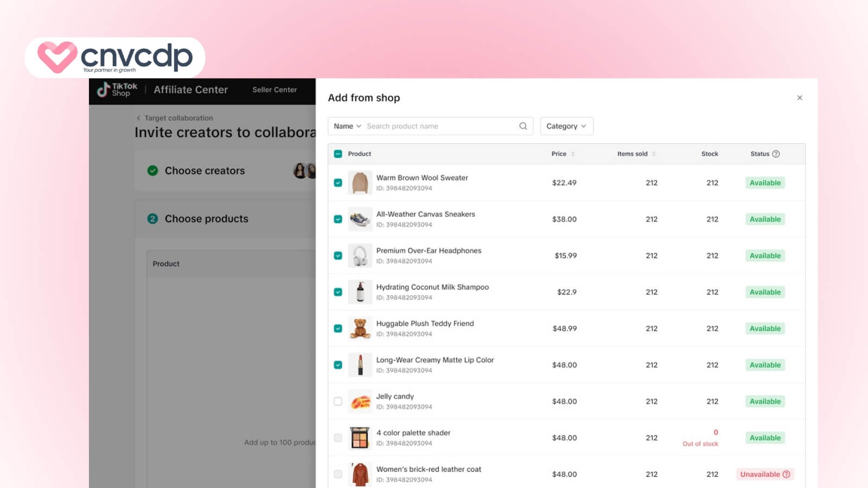
Task: Click the TikTok Shop logo
Action: click(x=117, y=89)
